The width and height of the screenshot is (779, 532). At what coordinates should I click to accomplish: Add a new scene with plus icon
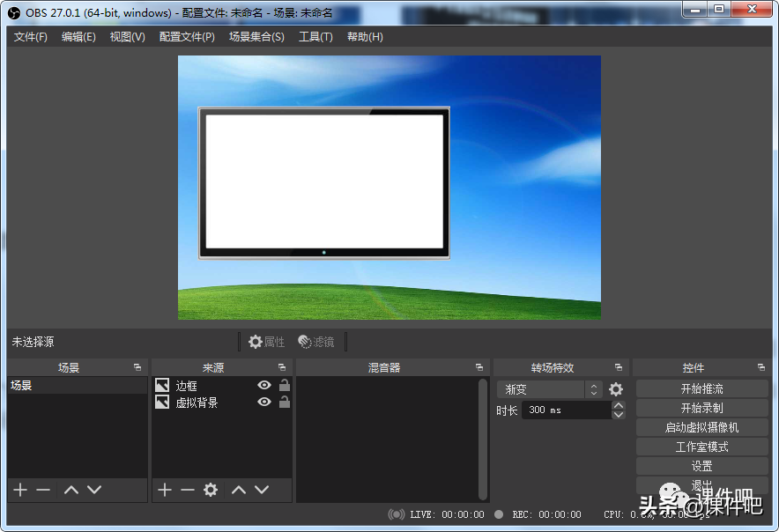click(x=20, y=490)
